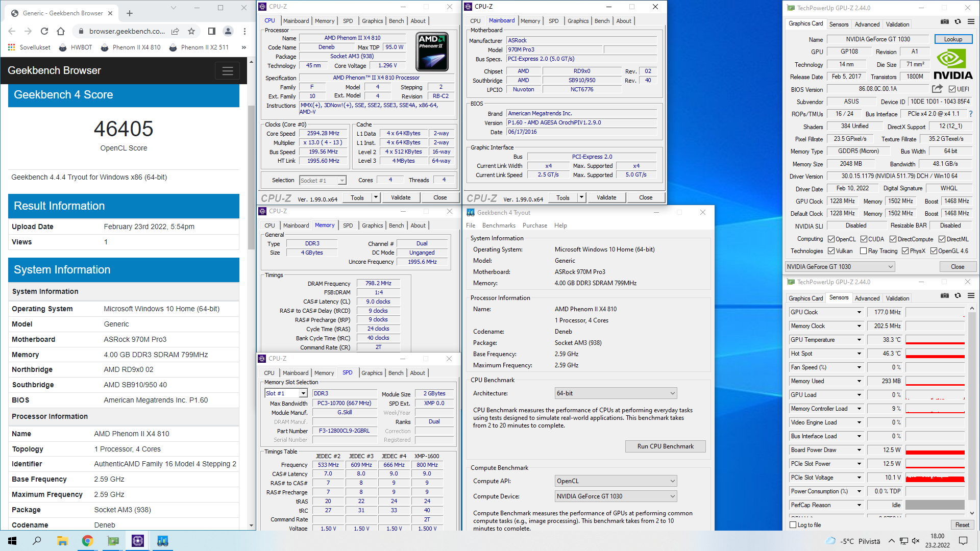
Task: Click GPU Temperature sensor graph
Action: [x=935, y=340]
